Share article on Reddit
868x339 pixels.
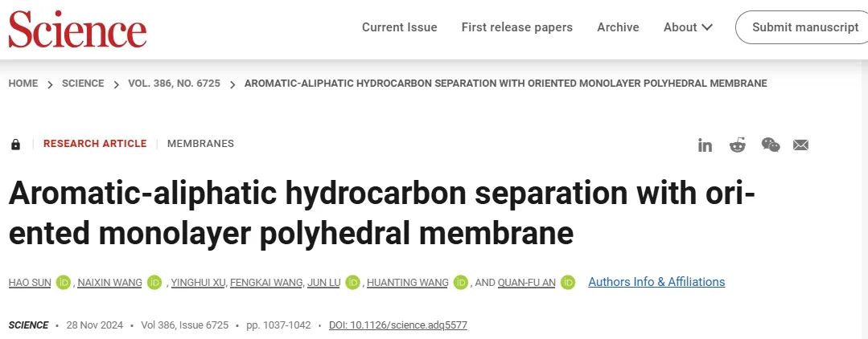738,145
